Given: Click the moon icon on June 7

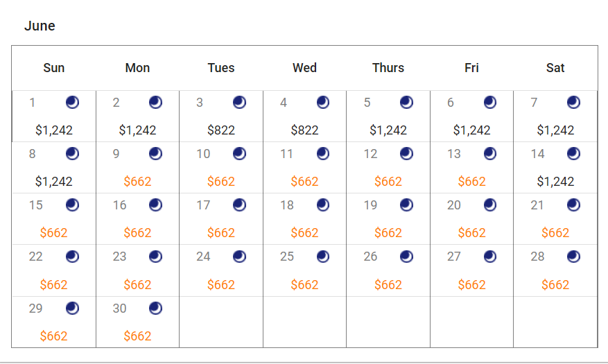Looking at the screenshot, I should (573, 103).
